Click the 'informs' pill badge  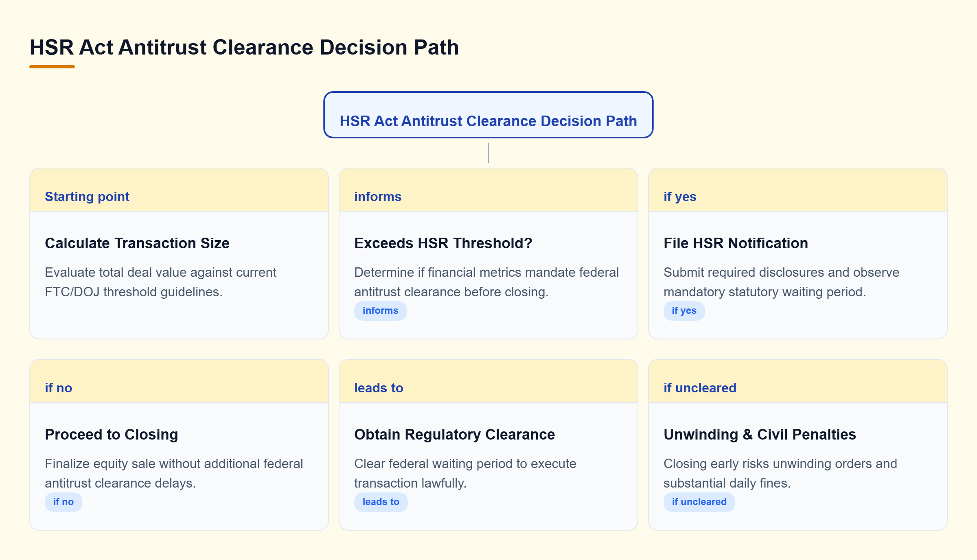[381, 311]
